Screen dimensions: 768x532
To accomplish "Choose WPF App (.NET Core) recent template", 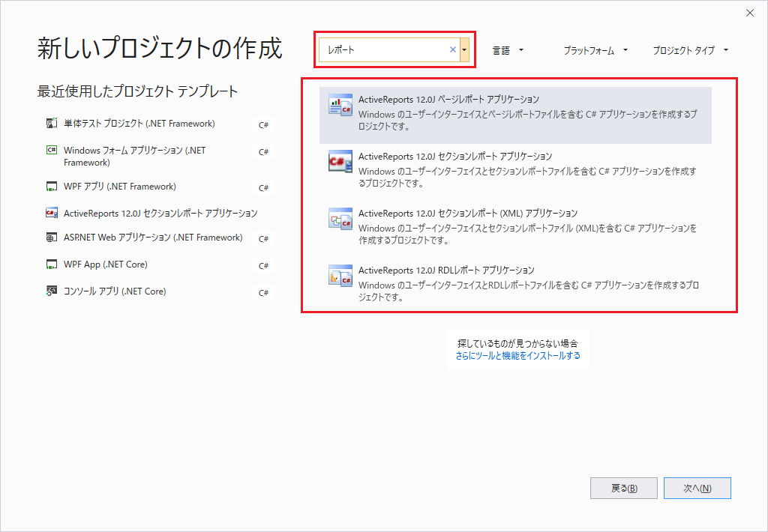I will (105, 265).
